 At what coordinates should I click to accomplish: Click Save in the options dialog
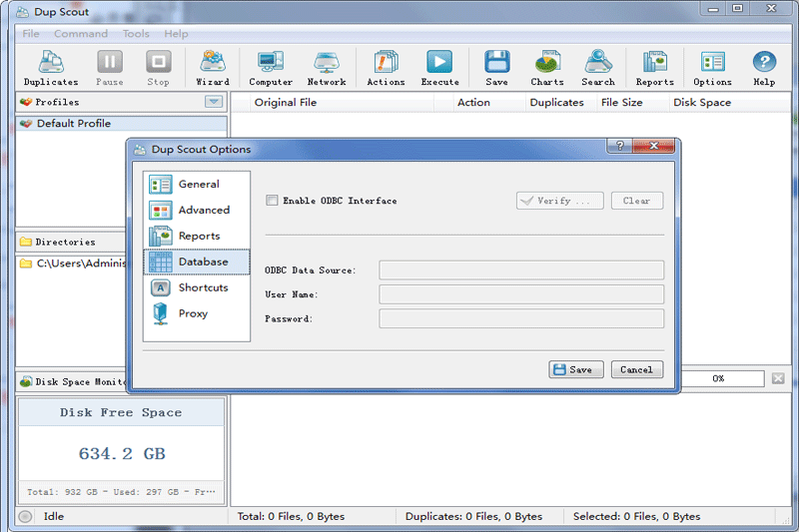(x=576, y=369)
